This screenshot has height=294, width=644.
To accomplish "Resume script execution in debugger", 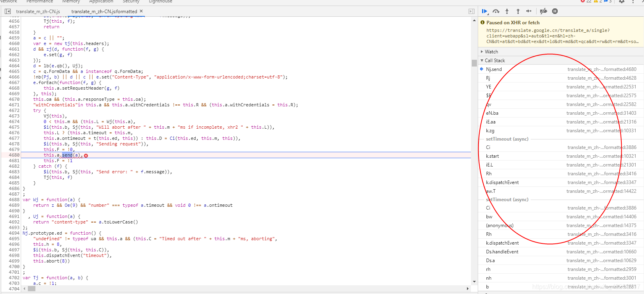I will [x=484, y=12].
